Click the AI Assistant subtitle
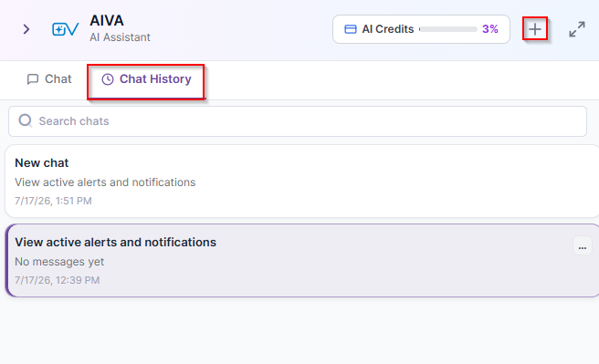The height and width of the screenshot is (364, 599). click(x=120, y=37)
